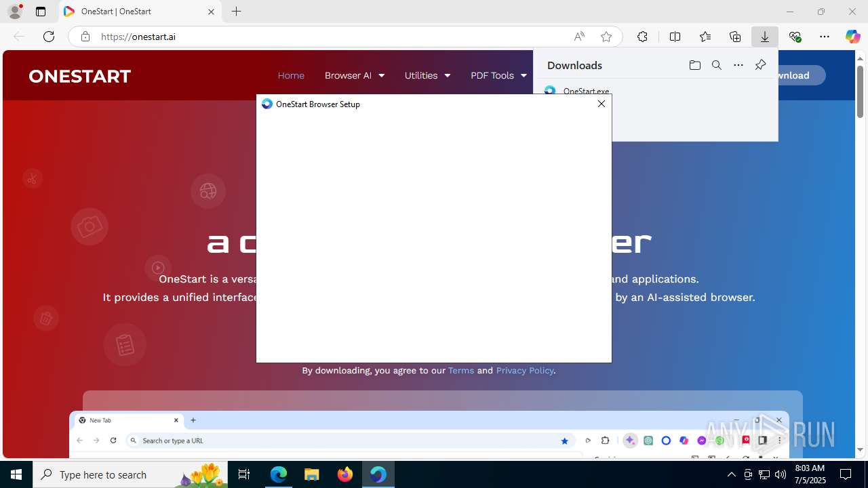
Task: Open the Extensions puzzle icon
Action: pyautogui.click(x=642, y=37)
